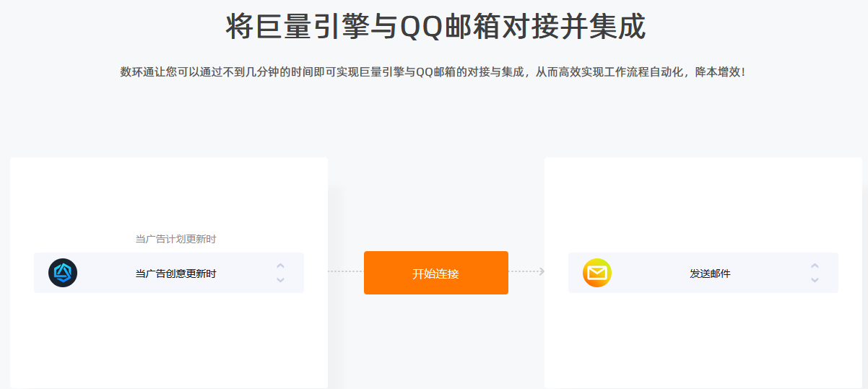Click up chevron beside 当广告创意更新时
The width and height of the screenshot is (868, 389).
click(280, 266)
